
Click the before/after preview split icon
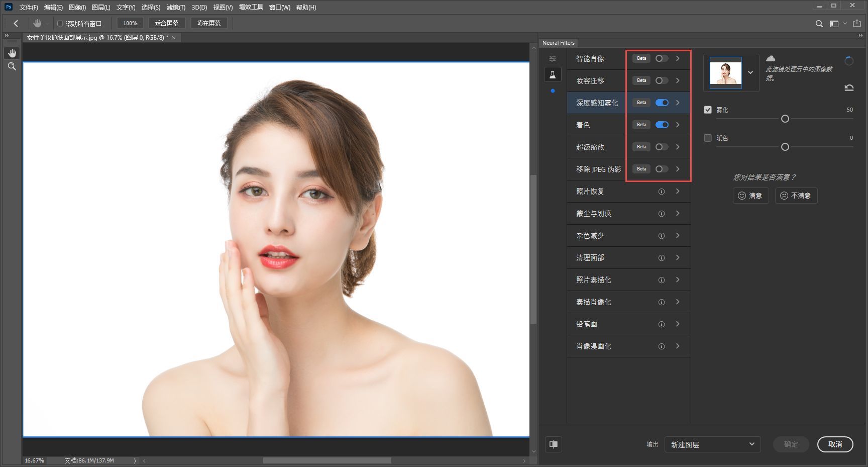point(554,444)
